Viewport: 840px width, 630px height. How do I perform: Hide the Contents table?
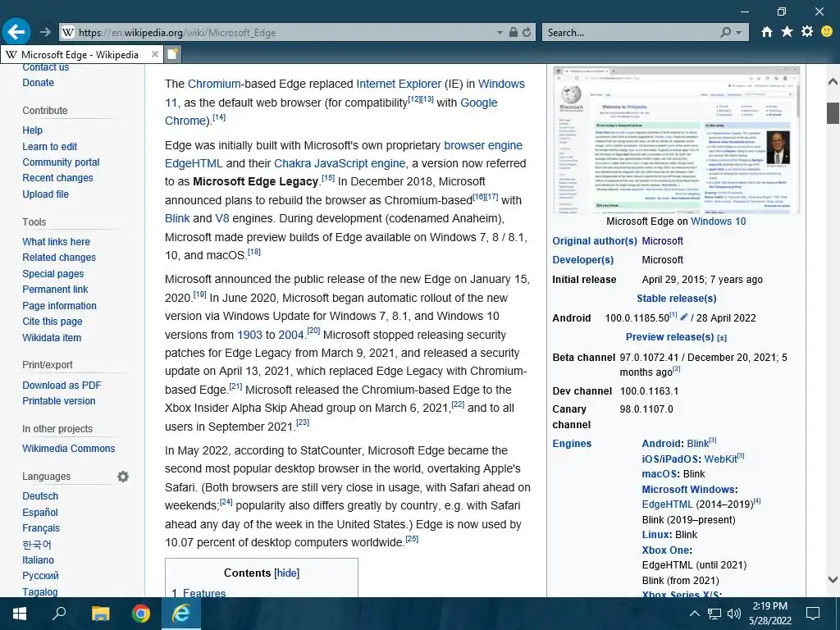pyautogui.click(x=286, y=573)
